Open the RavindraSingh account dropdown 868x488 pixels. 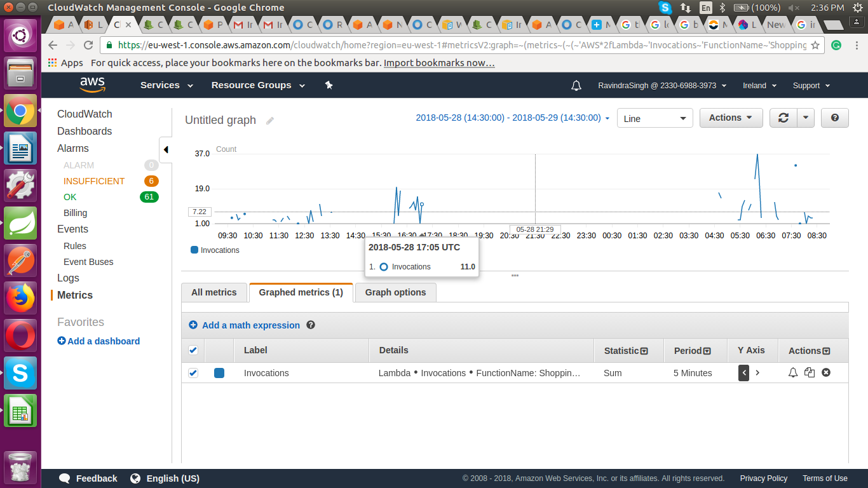click(x=662, y=86)
